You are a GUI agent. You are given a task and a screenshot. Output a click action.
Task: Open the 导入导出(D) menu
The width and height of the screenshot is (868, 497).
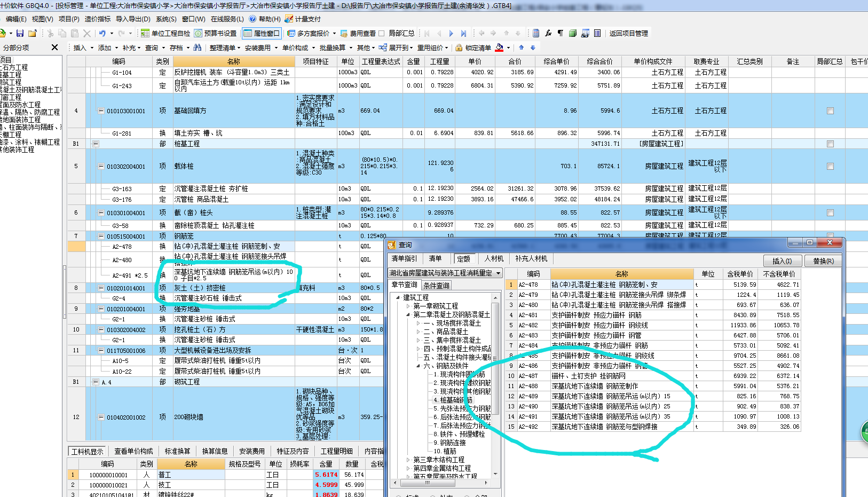[133, 19]
